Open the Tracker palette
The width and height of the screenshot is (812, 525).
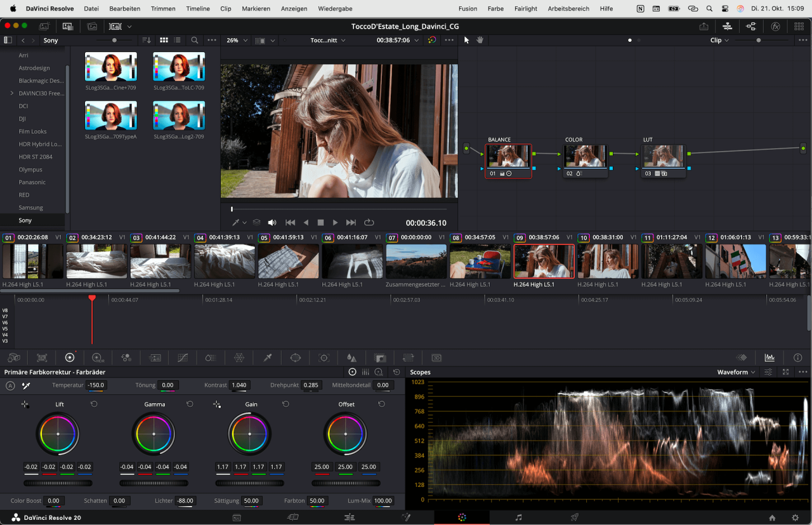pyautogui.click(x=324, y=358)
